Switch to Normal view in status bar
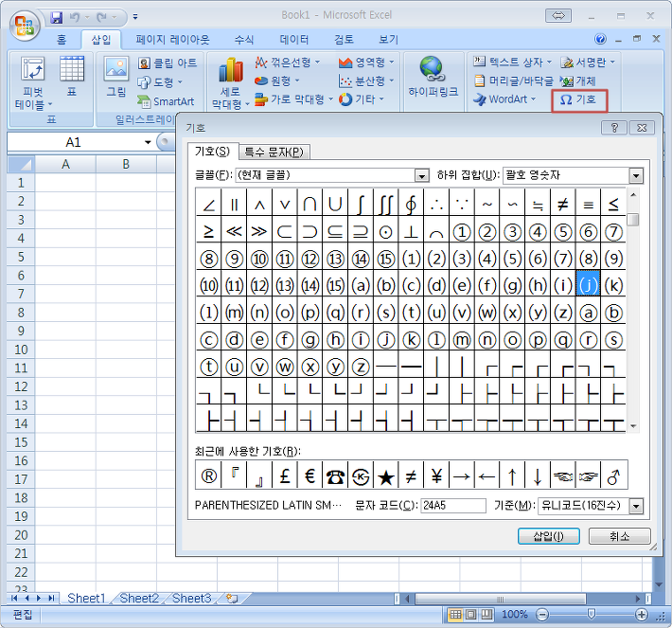Viewport: 672px width, 628px height. tap(455, 615)
